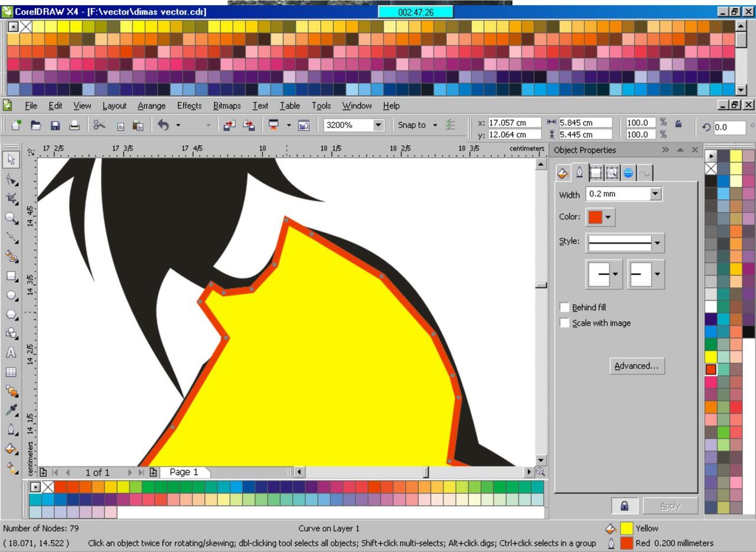Select the Zoom tool in toolbox

pos(11,218)
